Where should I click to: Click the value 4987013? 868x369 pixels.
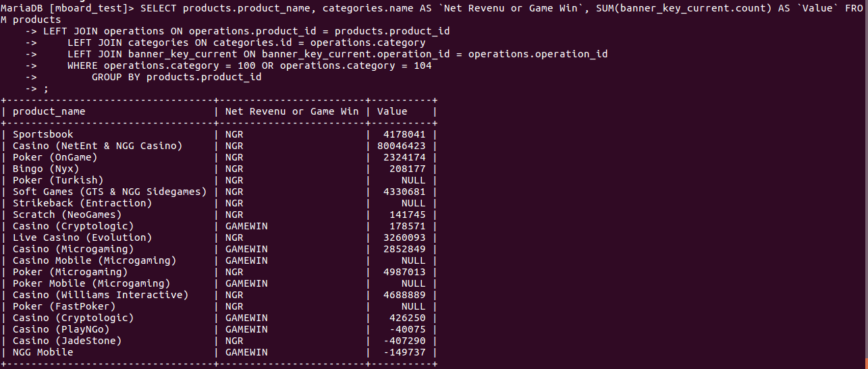(404, 272)
